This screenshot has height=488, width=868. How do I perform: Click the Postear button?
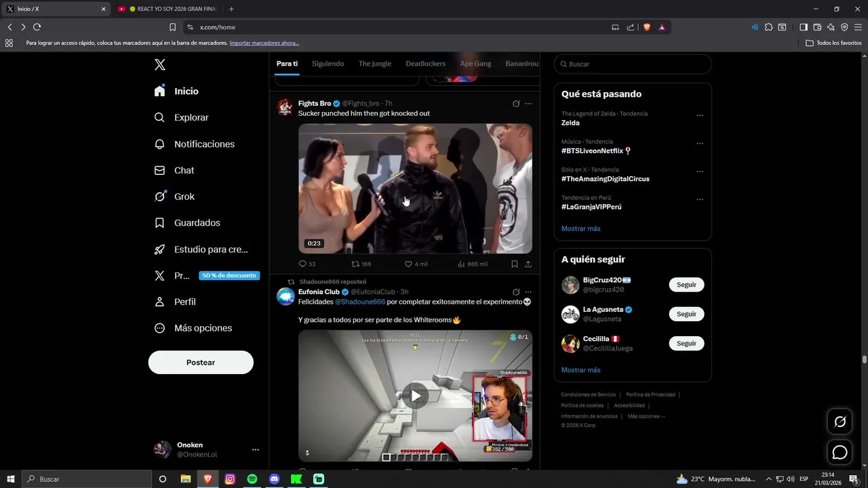point(201,363)
